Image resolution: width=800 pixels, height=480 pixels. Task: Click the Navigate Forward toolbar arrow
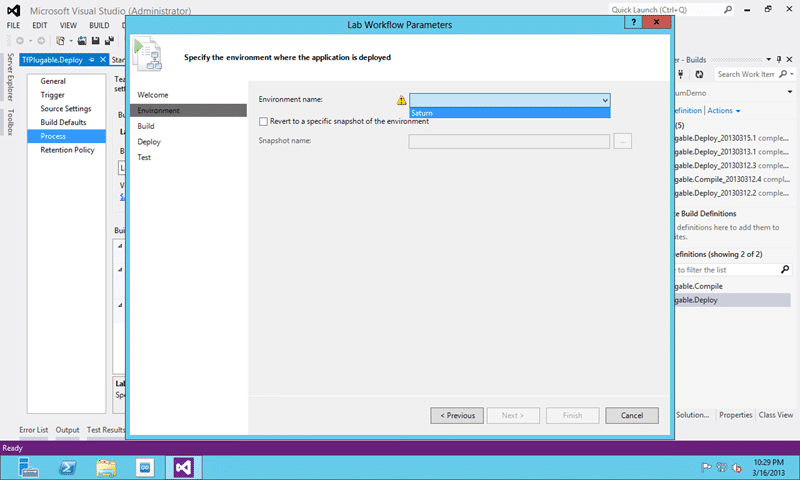41,41
